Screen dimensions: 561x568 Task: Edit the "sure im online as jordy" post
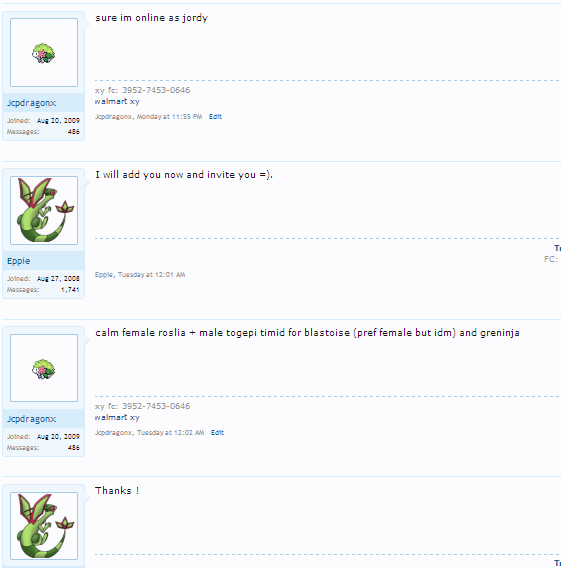tap(215, 117)
